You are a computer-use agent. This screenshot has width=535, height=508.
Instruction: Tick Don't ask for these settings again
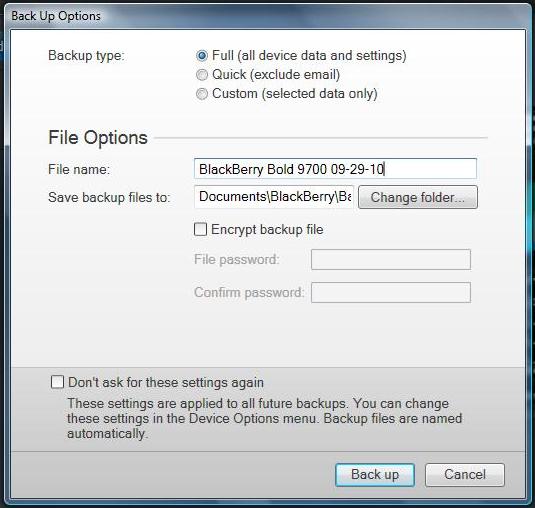coord(57,382)
